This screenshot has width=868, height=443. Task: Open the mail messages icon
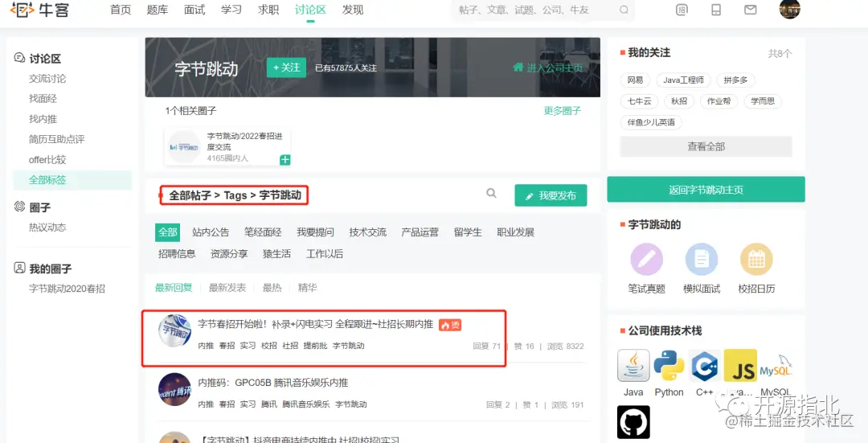pos(750,10)
